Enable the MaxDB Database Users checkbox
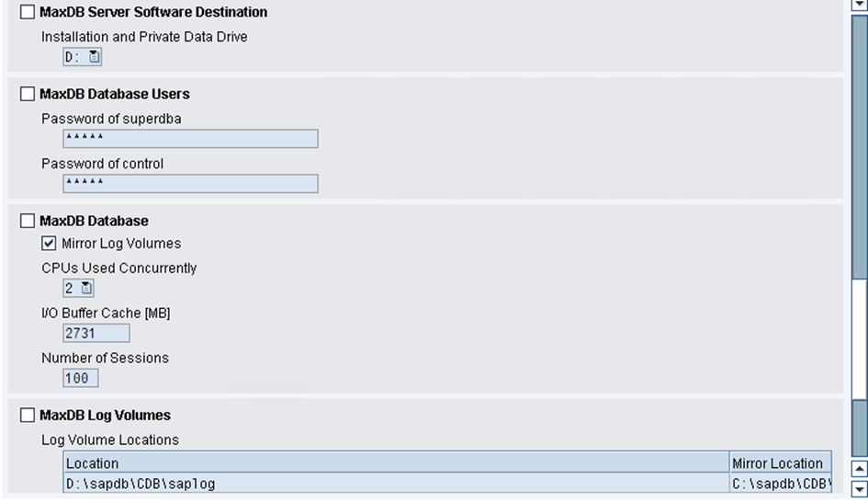 [28, 94]
